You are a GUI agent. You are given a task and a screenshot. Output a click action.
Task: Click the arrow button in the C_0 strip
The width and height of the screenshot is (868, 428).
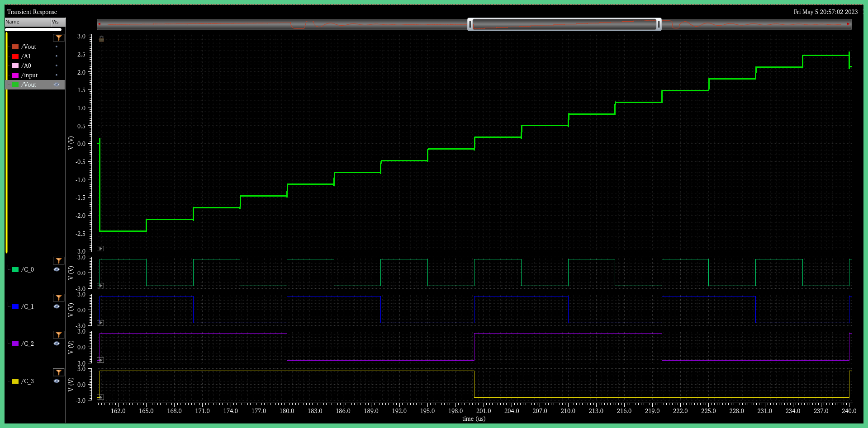coord(100,286)
